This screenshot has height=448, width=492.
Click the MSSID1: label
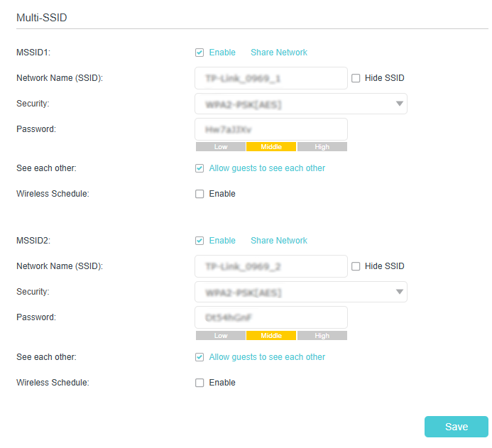pos(33,53)
